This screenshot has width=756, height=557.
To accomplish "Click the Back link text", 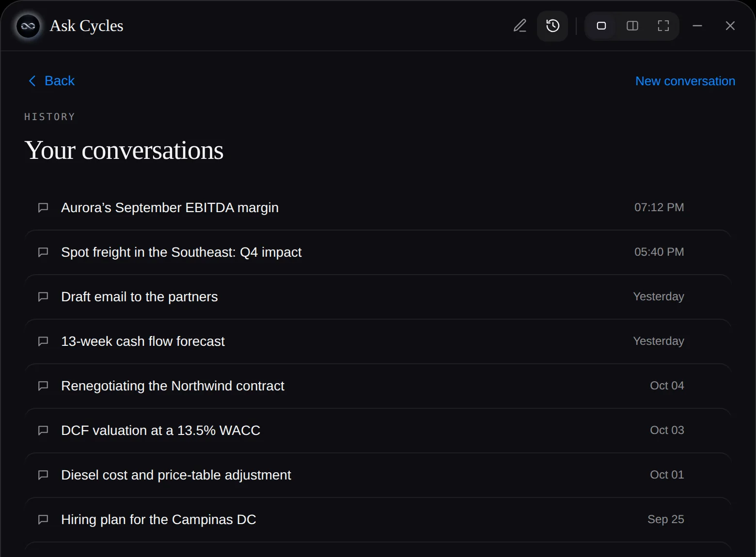I will coord(60,81).
